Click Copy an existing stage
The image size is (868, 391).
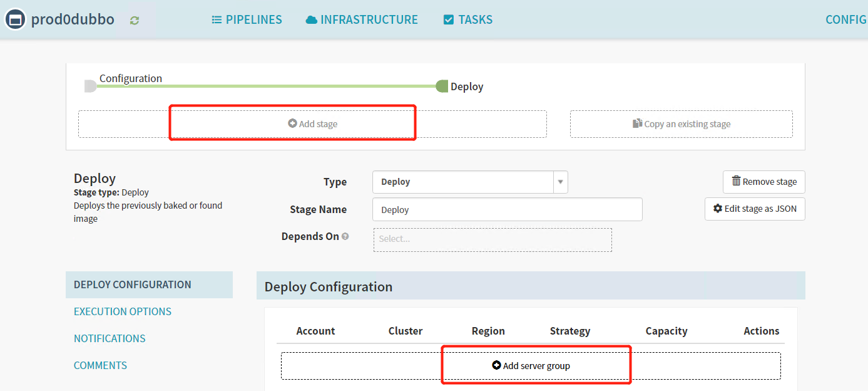click(x=681, y=124)
